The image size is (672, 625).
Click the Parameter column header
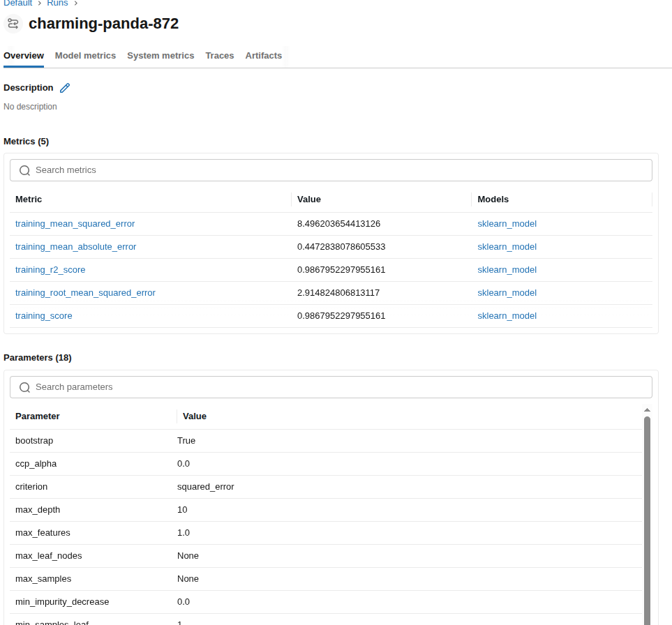(37, 416)
